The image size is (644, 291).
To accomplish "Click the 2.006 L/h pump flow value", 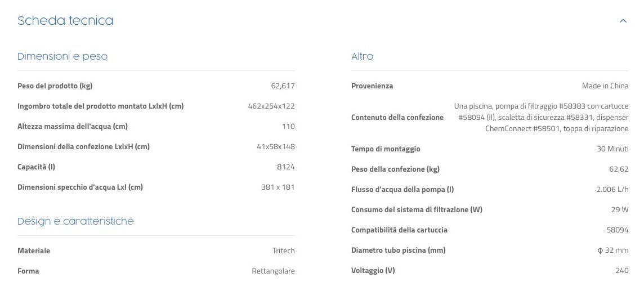I will (x=612, y=190).
